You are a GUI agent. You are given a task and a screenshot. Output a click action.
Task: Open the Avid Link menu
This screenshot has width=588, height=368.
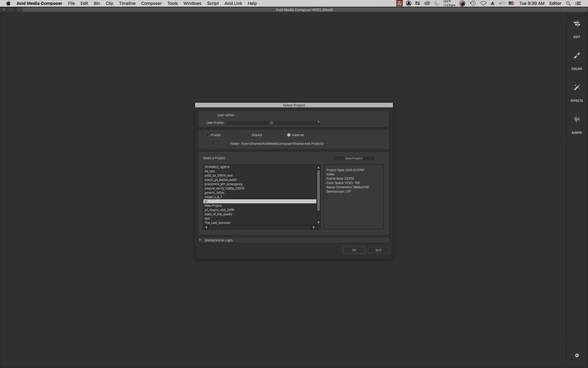[233, 3]
